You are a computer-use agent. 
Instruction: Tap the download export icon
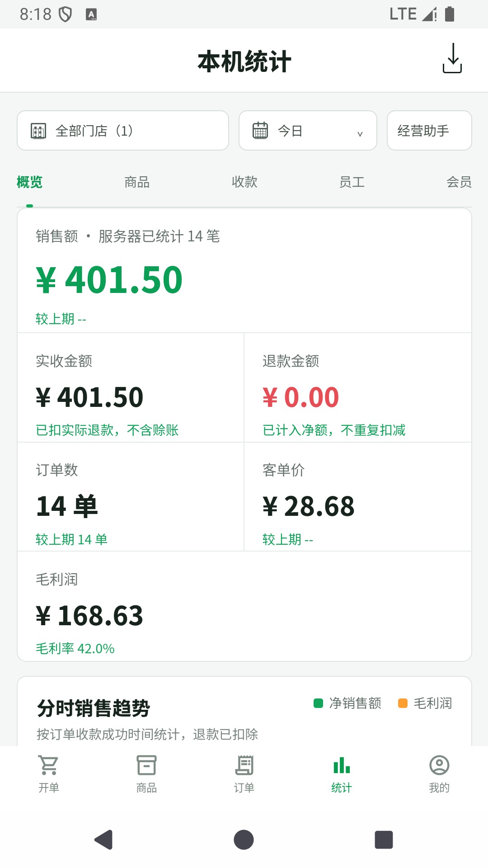(452, 58)
